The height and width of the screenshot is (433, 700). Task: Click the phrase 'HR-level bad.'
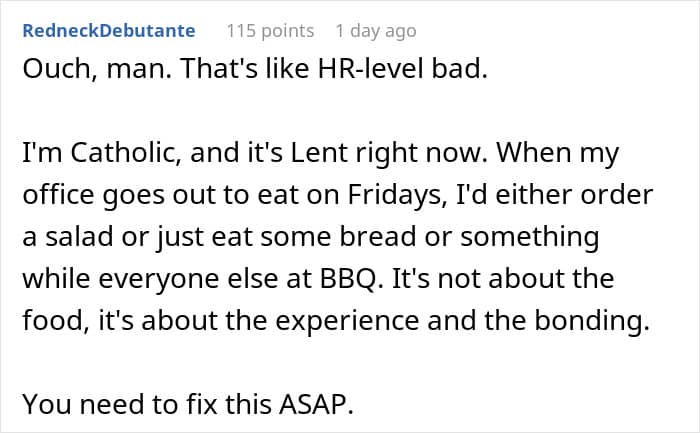402,69
